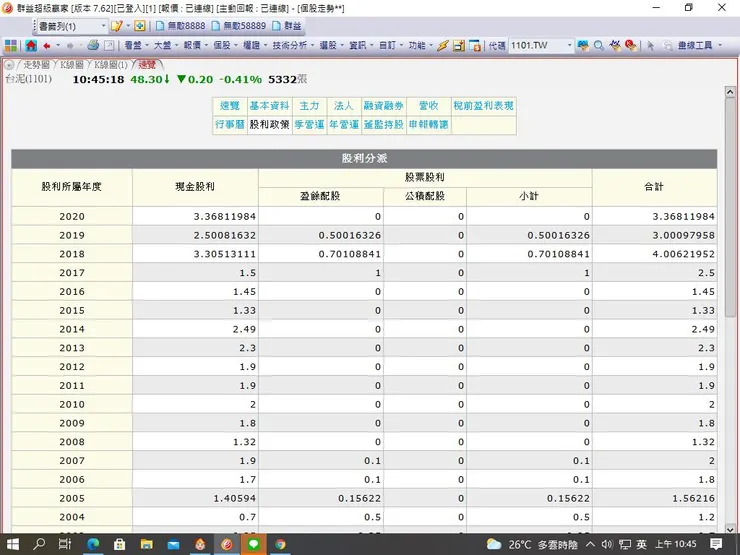This screenshot has width=740, height=555.
Task: Open the four-colored grid layout icon
Action: 11,45
